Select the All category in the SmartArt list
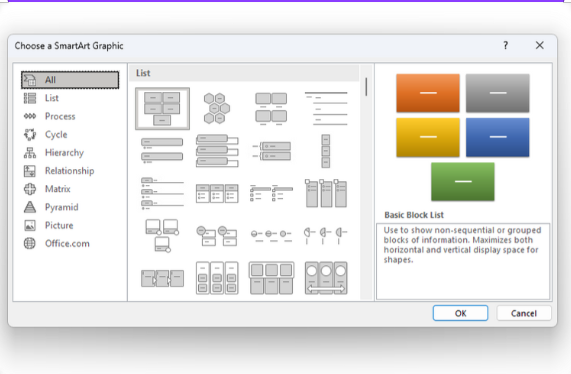This screenshot has width=571, height=374. click(70, 80)
